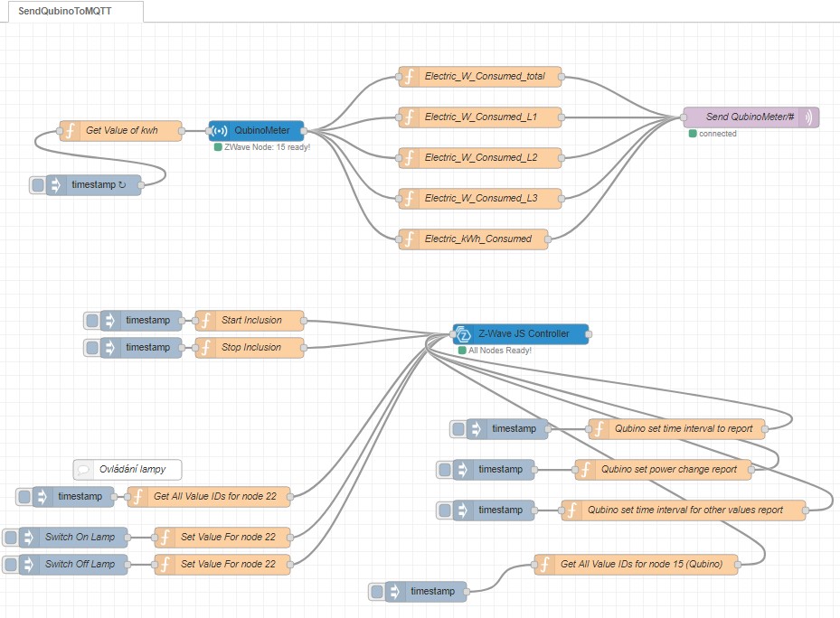Click output port of Electric_W_Consumed_total node
This screenshot has width=840, height=618.
point(562,77)
